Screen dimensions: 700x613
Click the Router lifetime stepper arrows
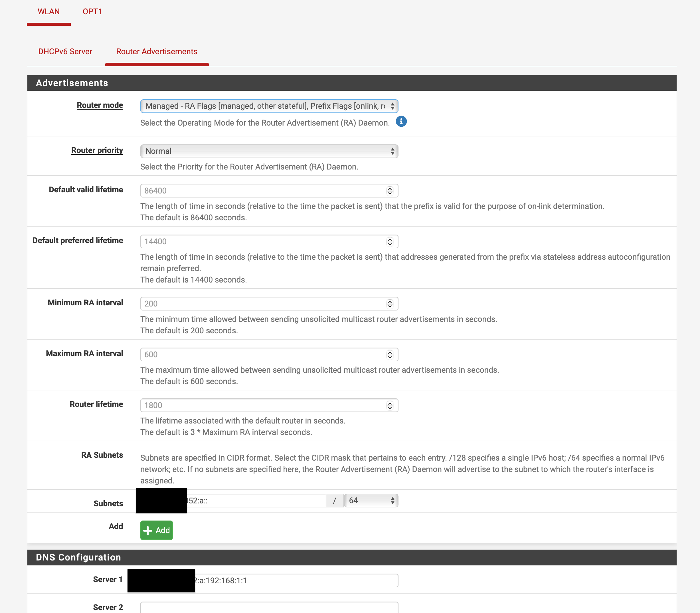[x=390, y=405]
